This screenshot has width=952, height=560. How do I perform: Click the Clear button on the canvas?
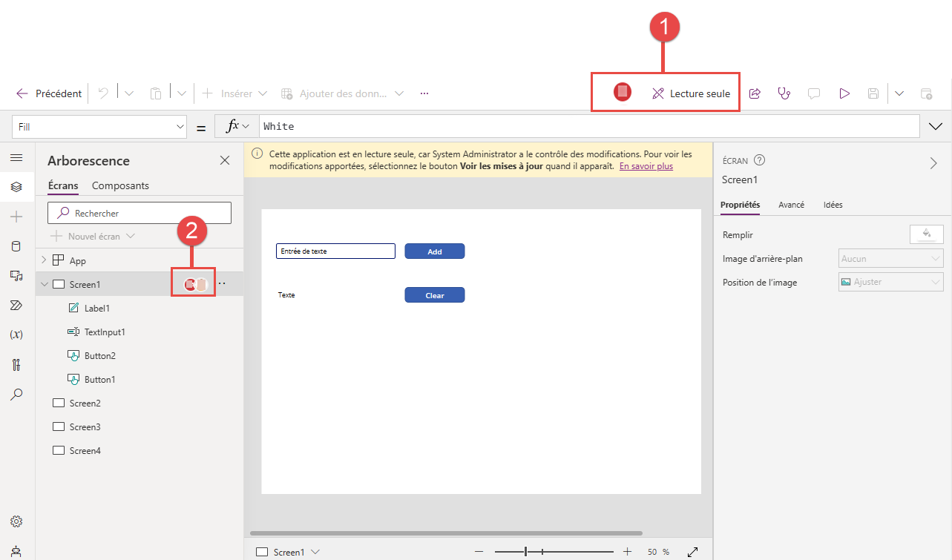(435, 295)
